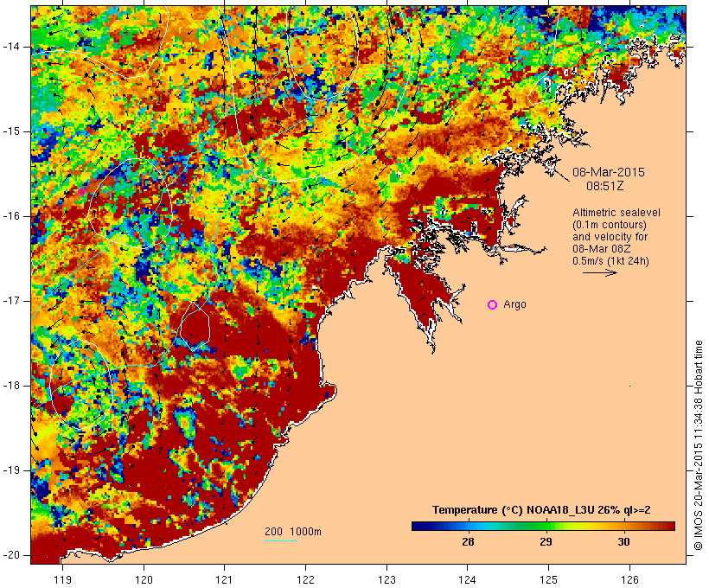Click the magenta Argo float marker near 119.2E

coord(81,192)
